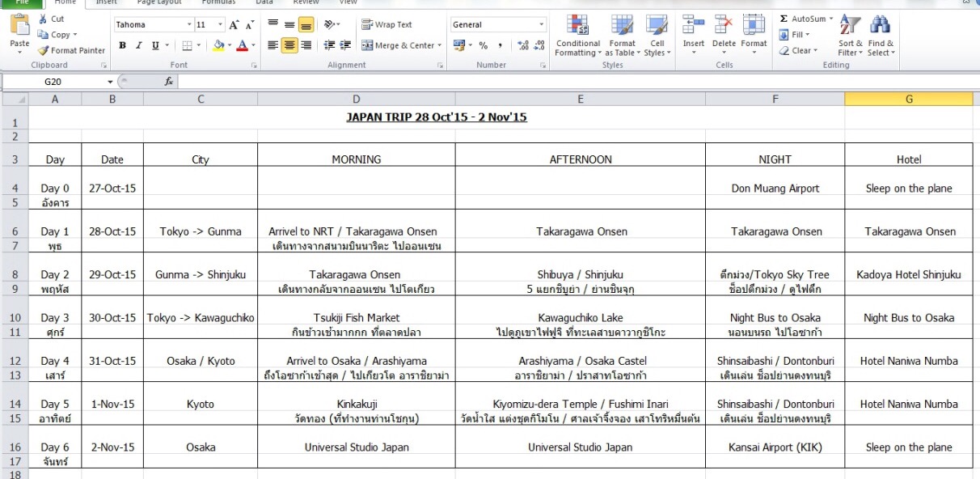The image size is (980, 479).
Task: Open the Merge & Center dropdown arrow
Action: pyautogui.click(x=440, y=46)
